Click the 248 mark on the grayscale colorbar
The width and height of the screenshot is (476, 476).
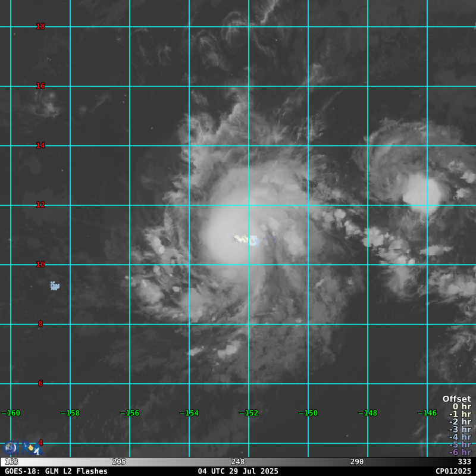coord(238,462)
